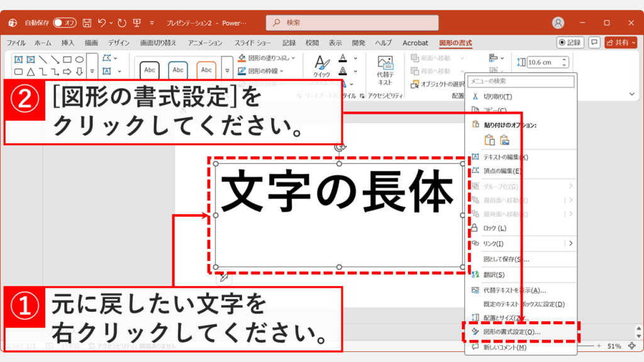644x362 pixels.
Task: Click the Save icon in Quick Access Toolbar
Action: click(x=87, y=23)
